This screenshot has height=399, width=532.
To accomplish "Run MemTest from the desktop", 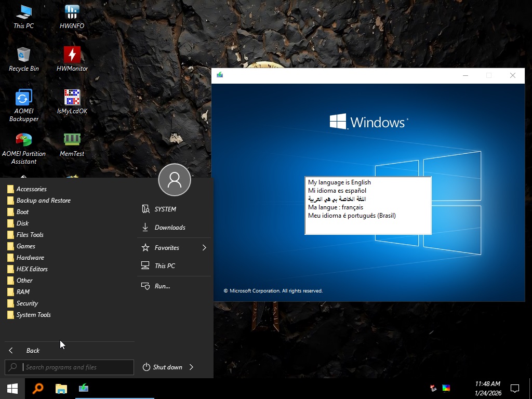I will tap(71, 140).
